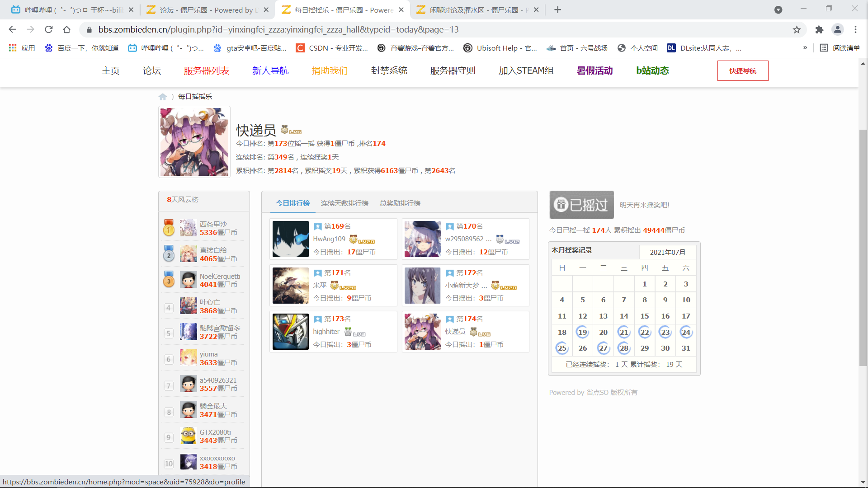Viewport: 868px width, 488px height.
Task: Open the extensions puzzle icon
Action: (x=819, y=30)
